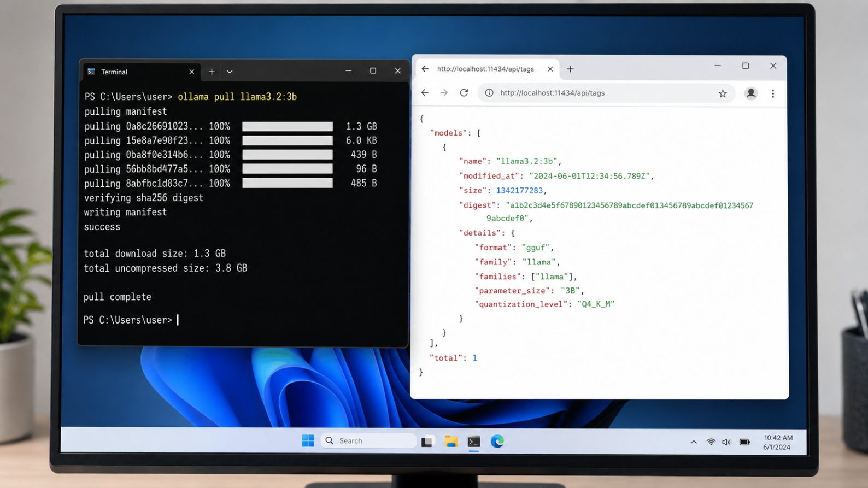
Task: Open File Explorer from the taskbar
Action: coord(451,442)
